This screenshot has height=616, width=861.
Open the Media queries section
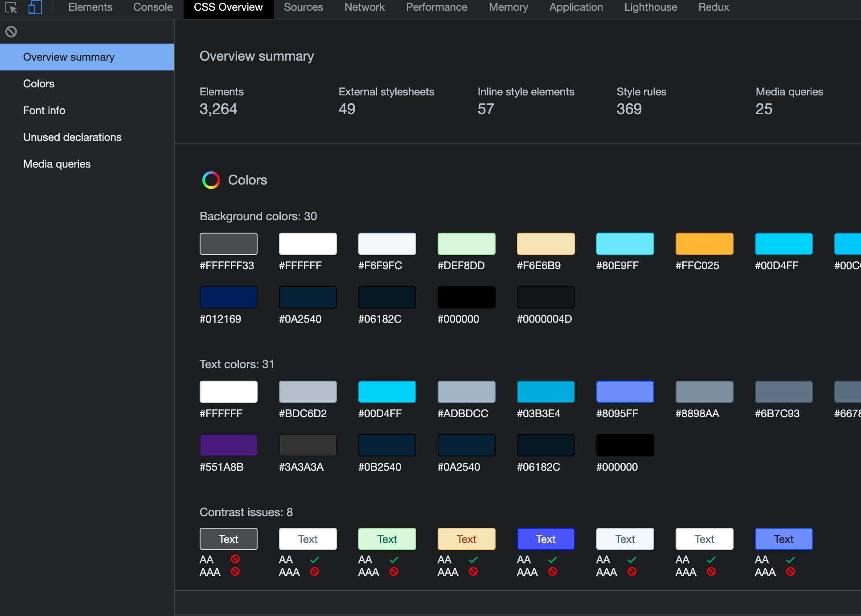[57, 164]
